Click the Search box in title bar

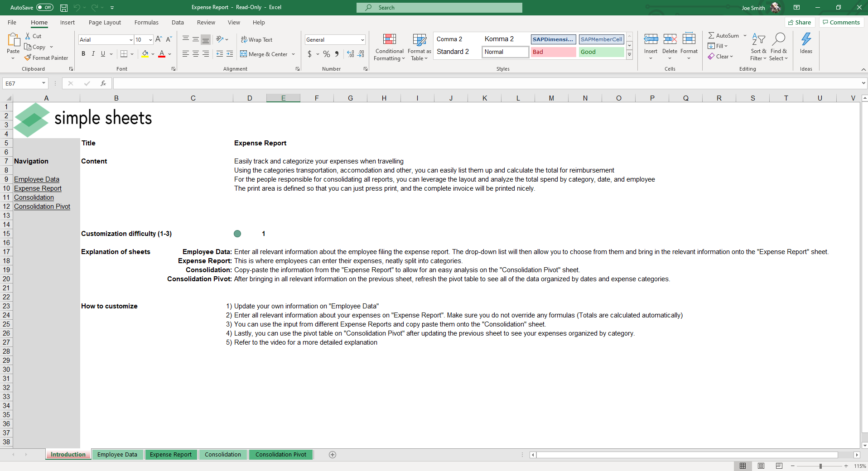coord(439,8)
